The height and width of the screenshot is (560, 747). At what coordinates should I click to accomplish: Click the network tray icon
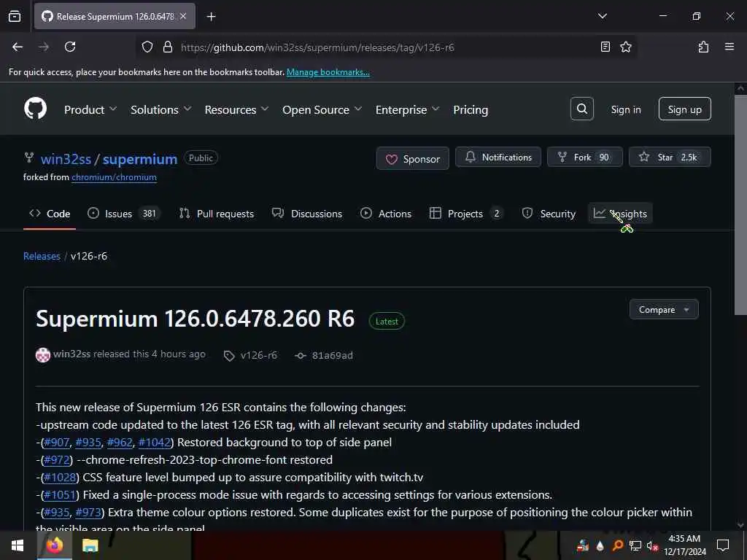point(635,546)
